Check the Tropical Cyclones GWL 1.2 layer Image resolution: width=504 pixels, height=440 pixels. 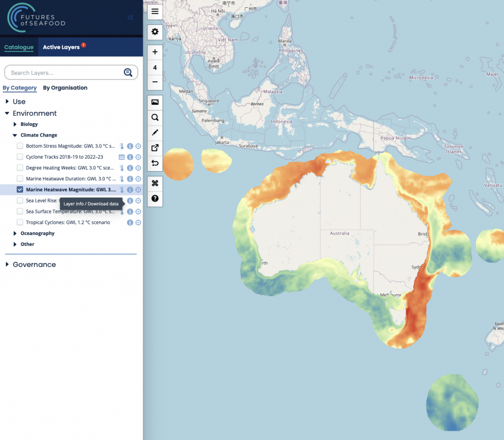20,222
